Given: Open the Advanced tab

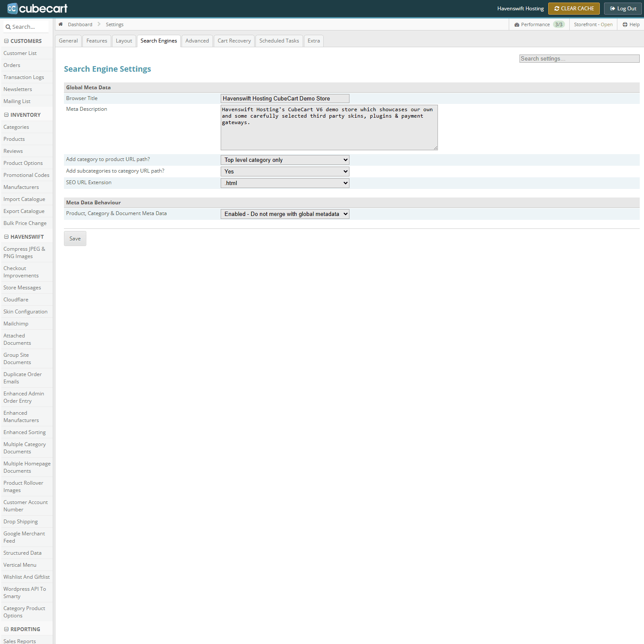Looking at the screenshot, I should [197, 41].
